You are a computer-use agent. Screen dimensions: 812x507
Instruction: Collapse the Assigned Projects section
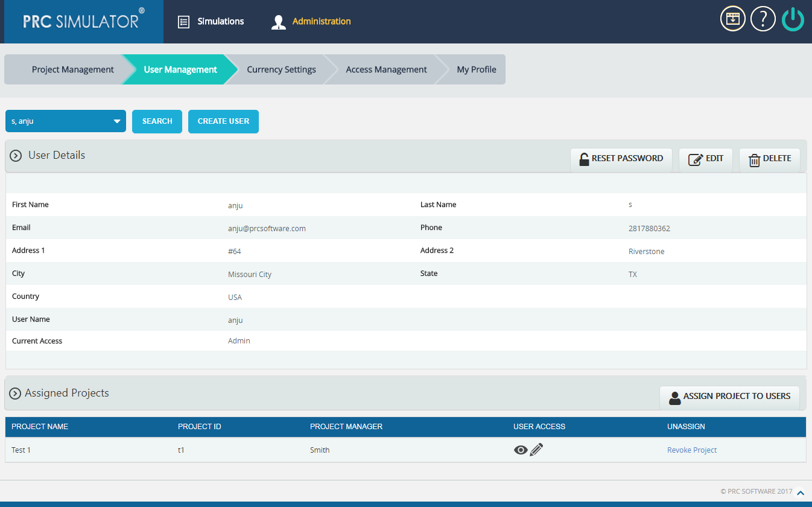pyautogui.click(x=15, y=393)
